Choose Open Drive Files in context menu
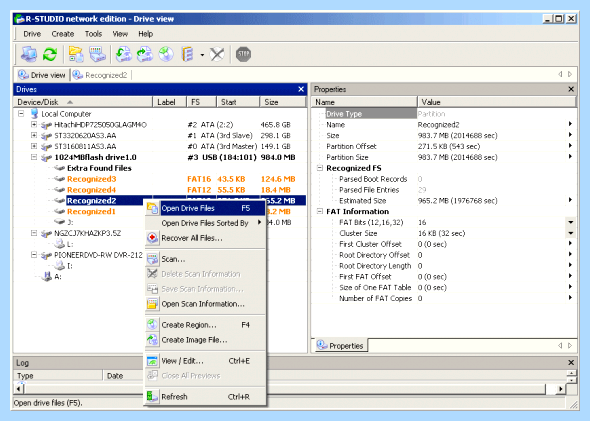Screen dimensions: 590x421 [x=205, y=208]
